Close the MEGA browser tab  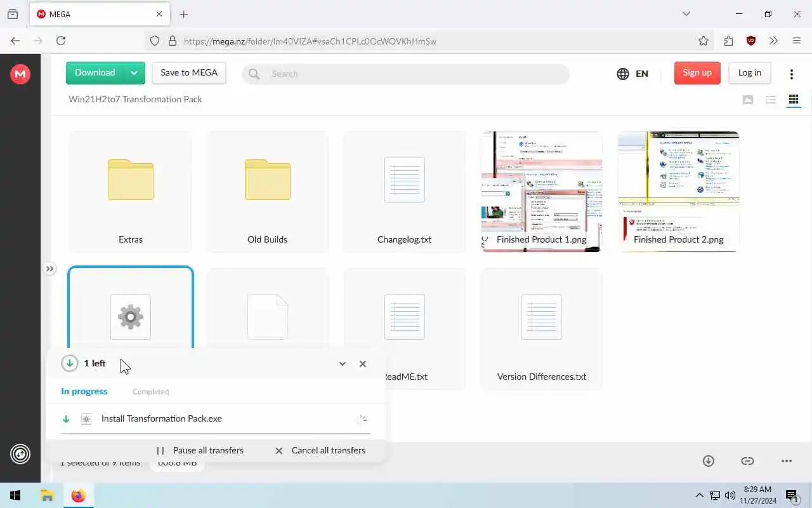pos(159,14)
